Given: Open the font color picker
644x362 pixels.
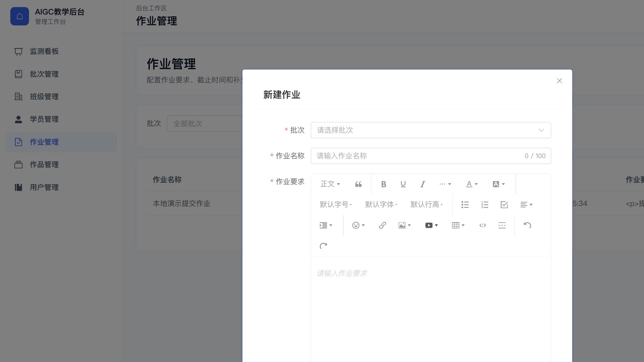Looking at the screenshot, I should pos(472,184).
